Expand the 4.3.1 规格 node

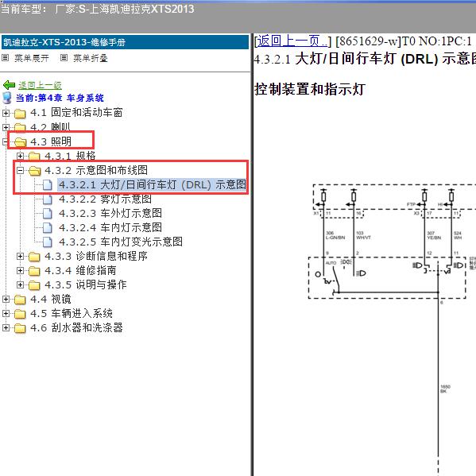(x=20, y=156)
